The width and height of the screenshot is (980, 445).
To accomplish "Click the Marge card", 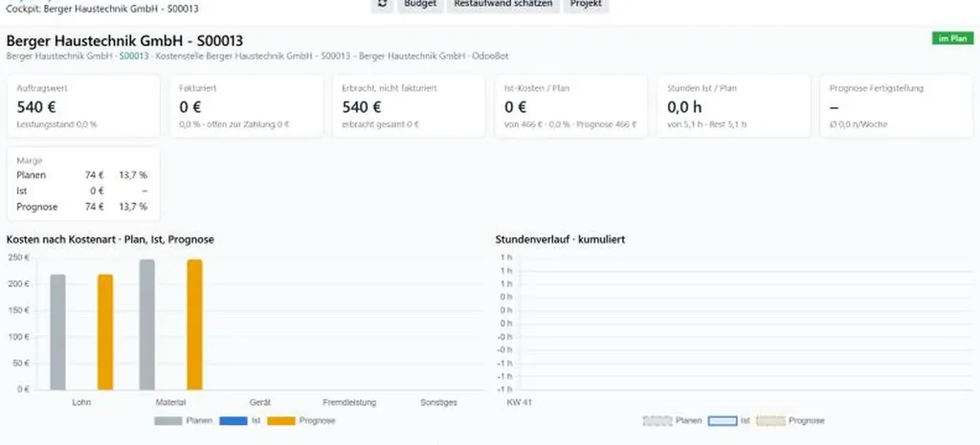I will coord(83,184).
